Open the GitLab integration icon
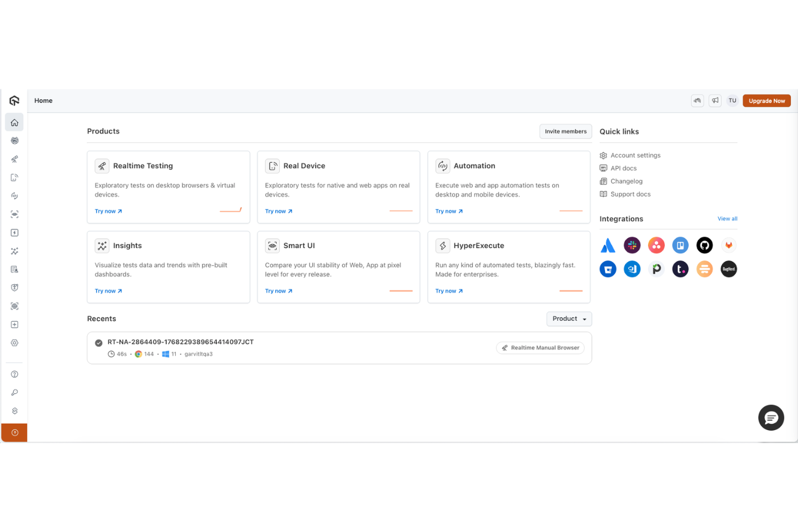 click(x=728, y=245)
